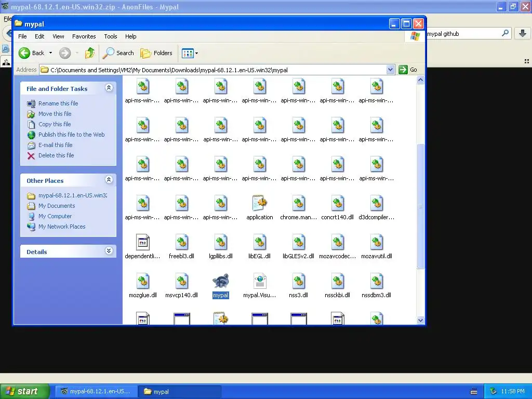Select the dependentli... file icon
Image resolution: width=532 pixels, height=399 pixels.
[142, 242]
